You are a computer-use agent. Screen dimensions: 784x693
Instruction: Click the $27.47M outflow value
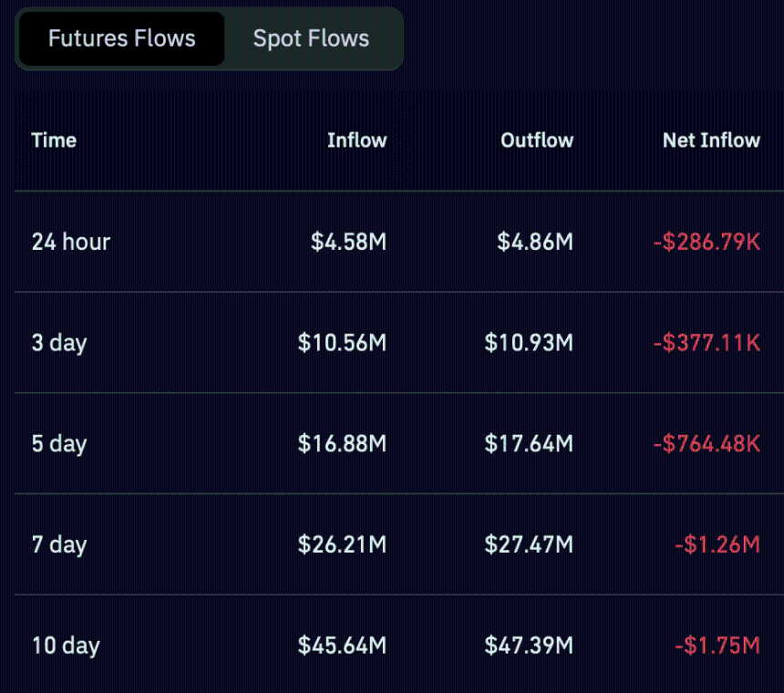click(x=529, y=545)
